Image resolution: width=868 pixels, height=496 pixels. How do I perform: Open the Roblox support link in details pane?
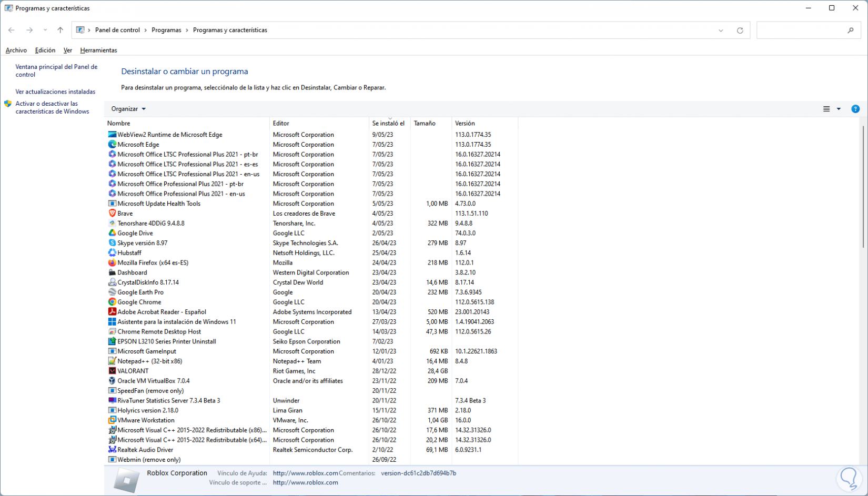[x=306, y=483]
